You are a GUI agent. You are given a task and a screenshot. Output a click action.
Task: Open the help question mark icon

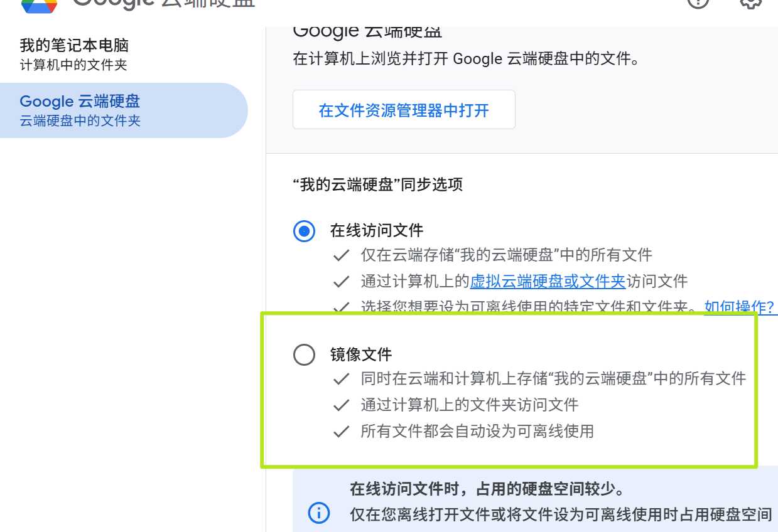[x=698, y=3]
